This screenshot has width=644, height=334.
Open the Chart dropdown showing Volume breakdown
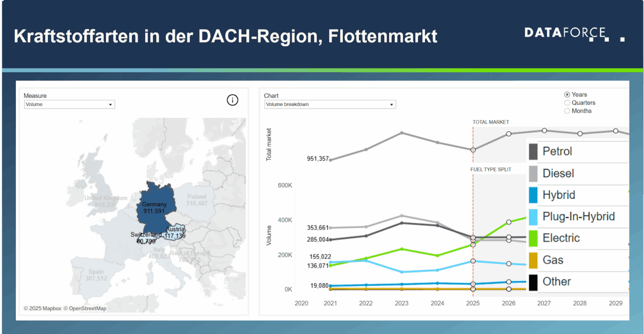(x=330, y=104)
